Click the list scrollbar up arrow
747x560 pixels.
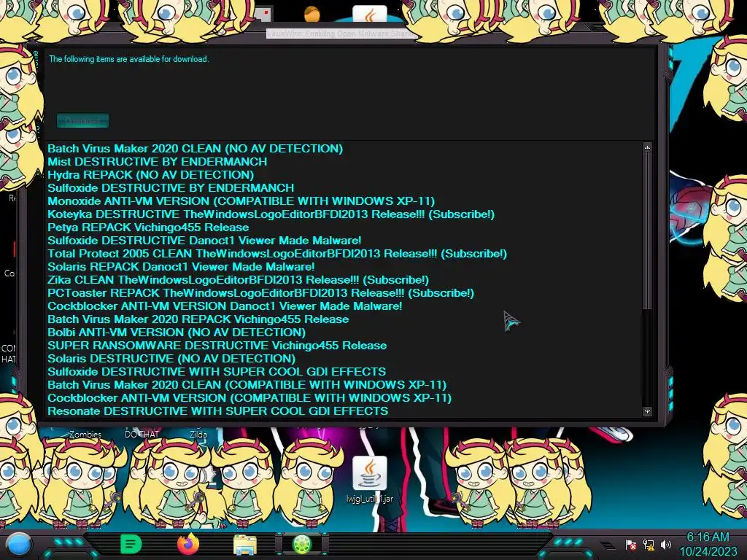coord(647,147)
